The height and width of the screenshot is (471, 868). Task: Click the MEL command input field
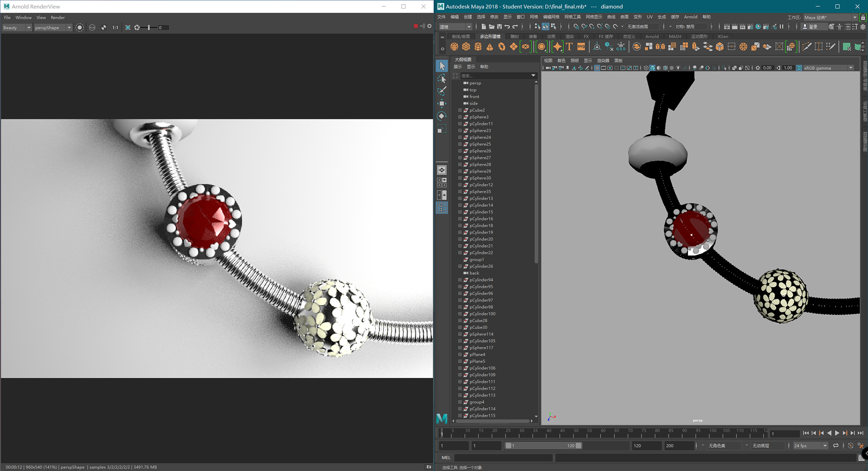coord(503,458)
